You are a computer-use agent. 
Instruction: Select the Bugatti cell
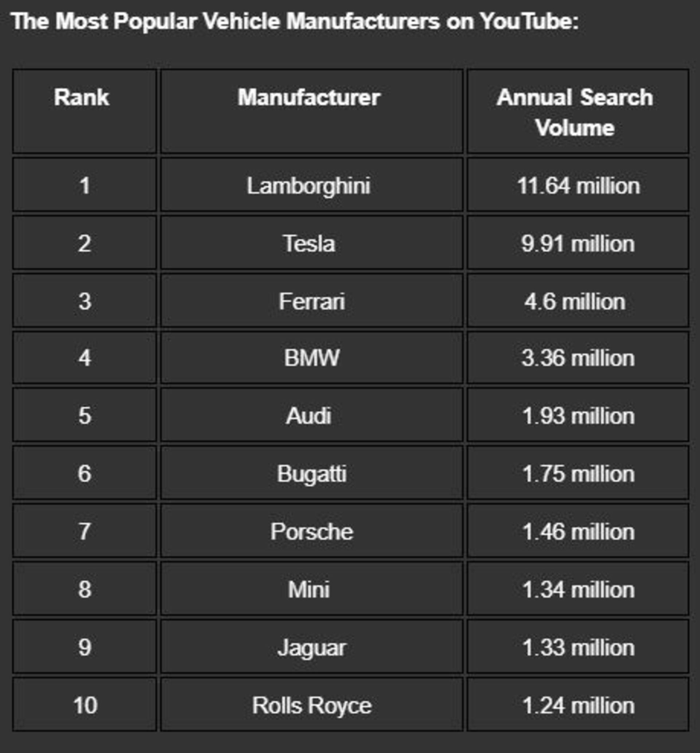coord(311,473)
